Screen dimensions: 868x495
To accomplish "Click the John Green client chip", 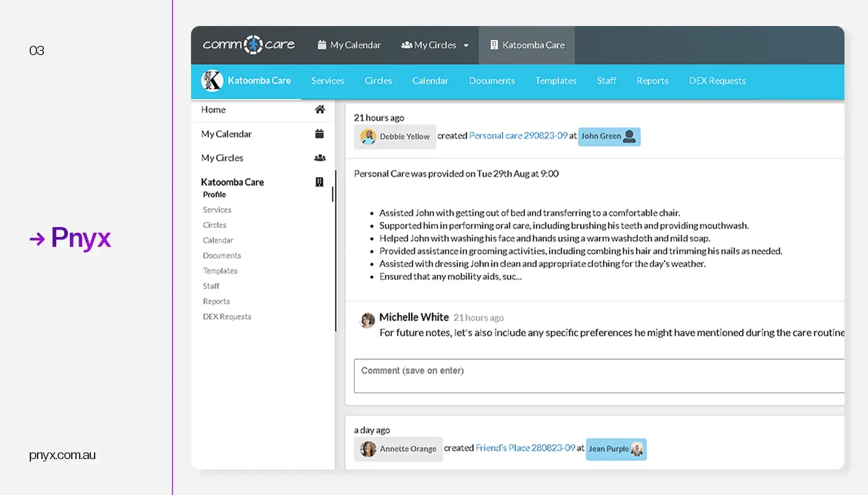I will point(609,137).
